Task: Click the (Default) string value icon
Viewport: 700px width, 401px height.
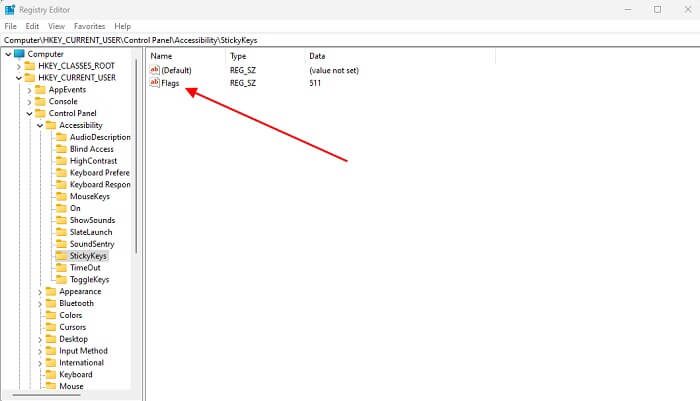Action: point(154,70)
